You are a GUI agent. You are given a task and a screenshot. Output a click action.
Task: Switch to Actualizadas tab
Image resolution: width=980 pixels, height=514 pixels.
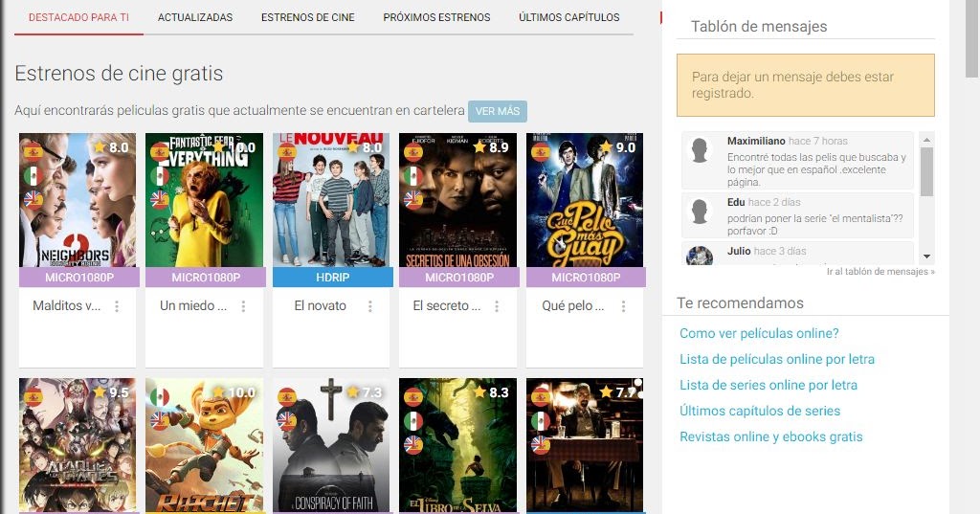195,17
